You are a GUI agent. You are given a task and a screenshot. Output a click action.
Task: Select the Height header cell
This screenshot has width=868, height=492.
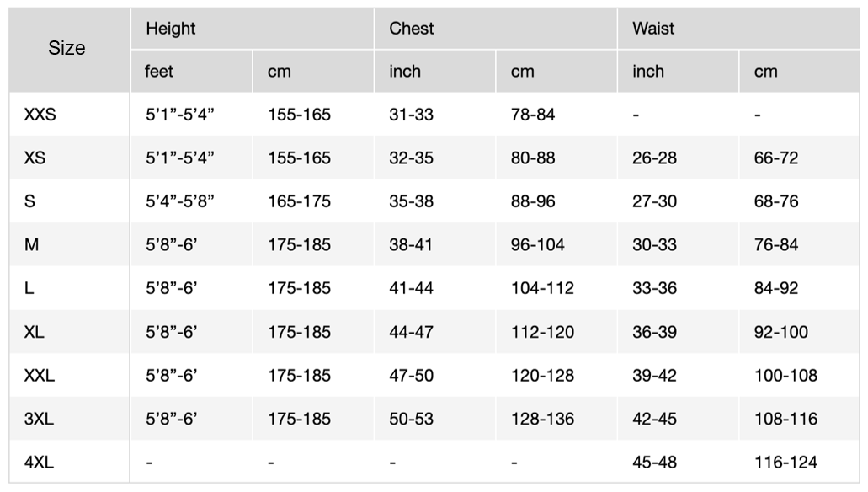[171, 29]
